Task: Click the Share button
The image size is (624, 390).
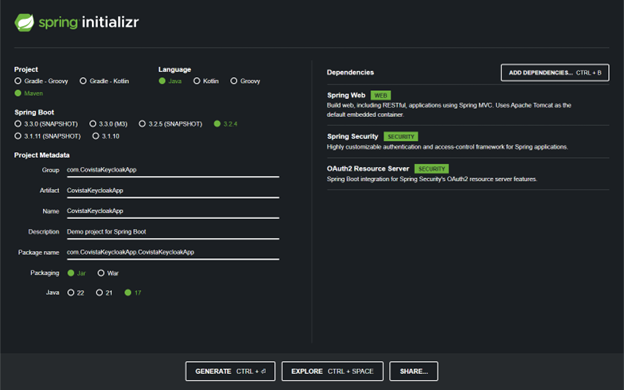Action: [413, 371]
